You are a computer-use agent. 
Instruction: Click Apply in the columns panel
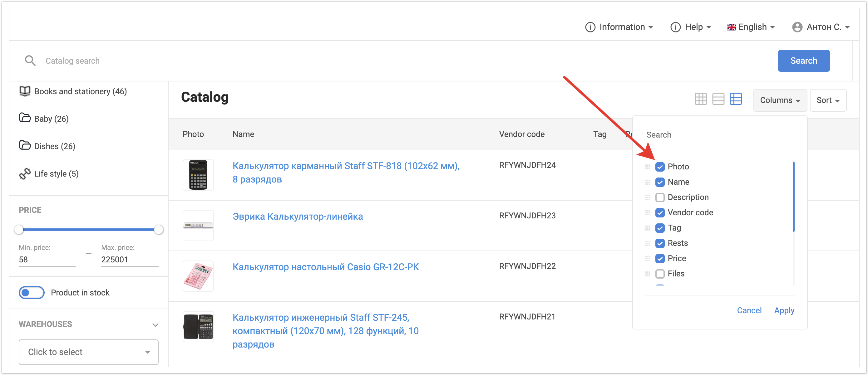click(x=784, y=310)
